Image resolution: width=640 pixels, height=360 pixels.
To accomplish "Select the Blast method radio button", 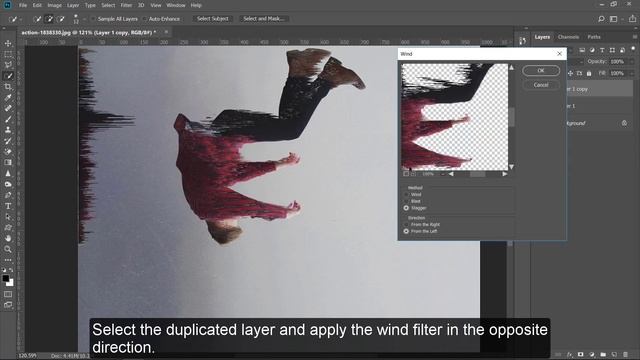I will pos(406,201).
